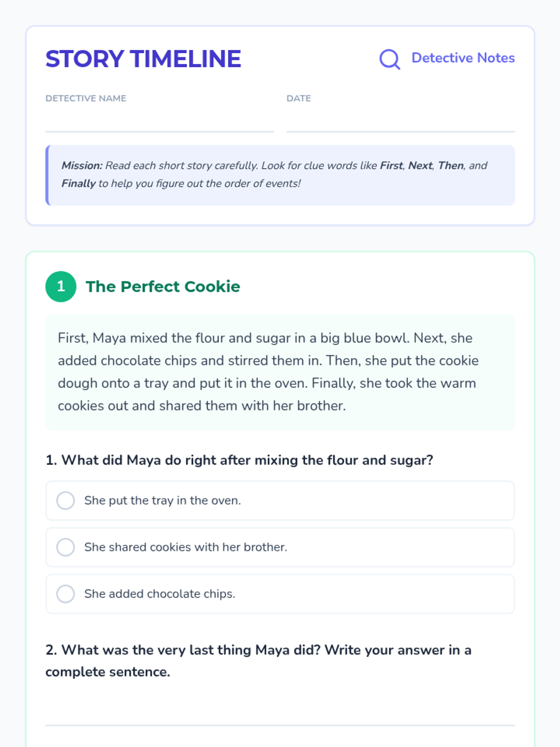Click the cookie story passage text
Viewport: 560px width, 747px height.
[x=280, y=372]
